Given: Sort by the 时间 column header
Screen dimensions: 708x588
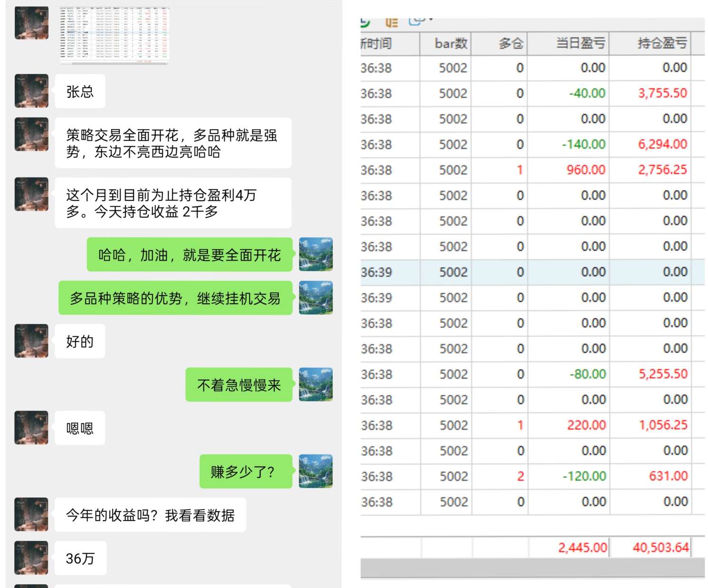Looking at the screenshot, I should [x=389, y=43].
